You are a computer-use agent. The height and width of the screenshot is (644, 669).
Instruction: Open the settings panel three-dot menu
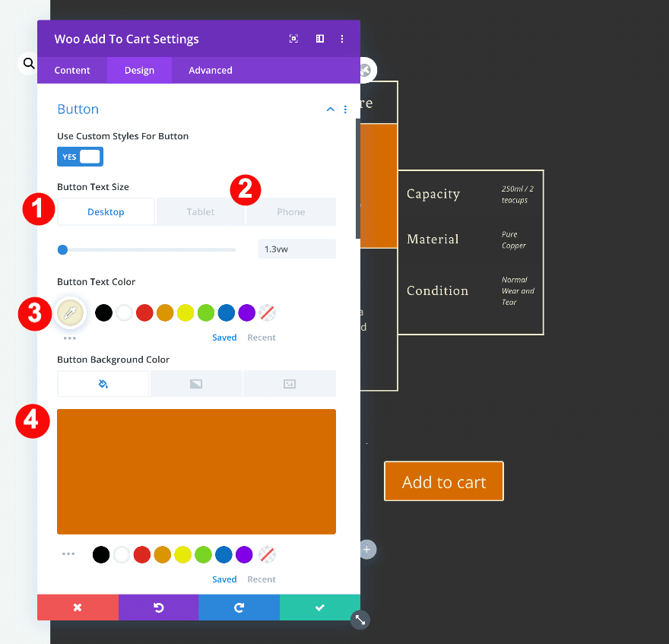[342, 39]
